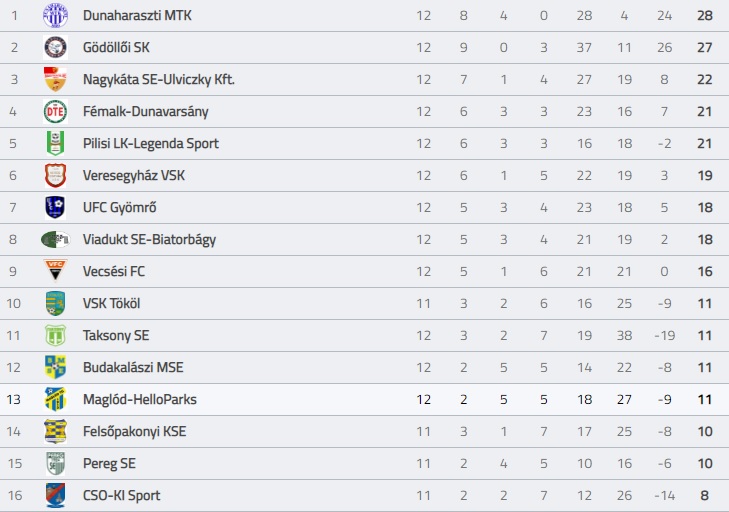Image resolution: width=729 pixels, height=512 pixels.
Task: Click the Dunaharaszti MTK club crest
Action: pyautogui.click(x=55, y=15)
